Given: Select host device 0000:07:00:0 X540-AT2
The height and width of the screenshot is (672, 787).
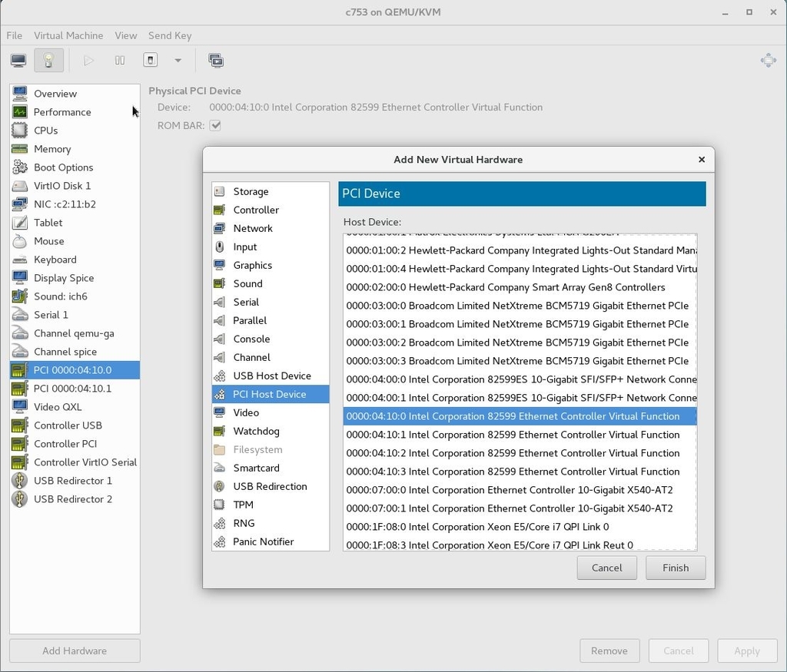Looking at the screenshot, I should tap(520, 490).
